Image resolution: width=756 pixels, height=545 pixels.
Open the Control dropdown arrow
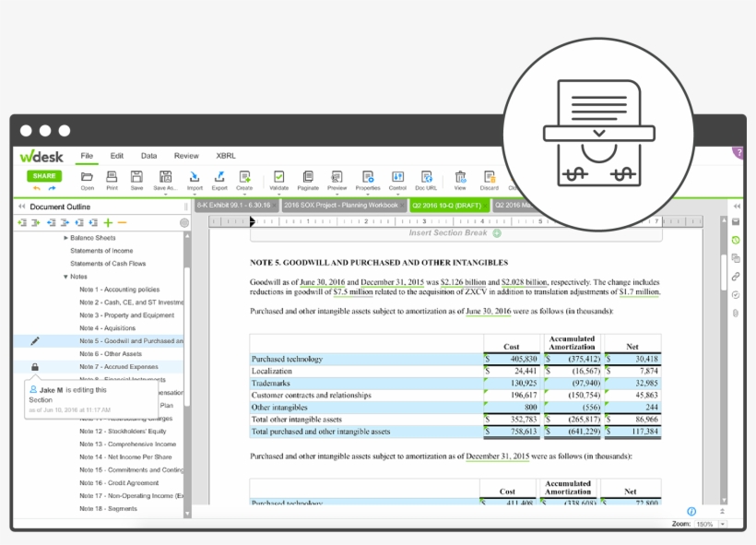pos(397,194)
